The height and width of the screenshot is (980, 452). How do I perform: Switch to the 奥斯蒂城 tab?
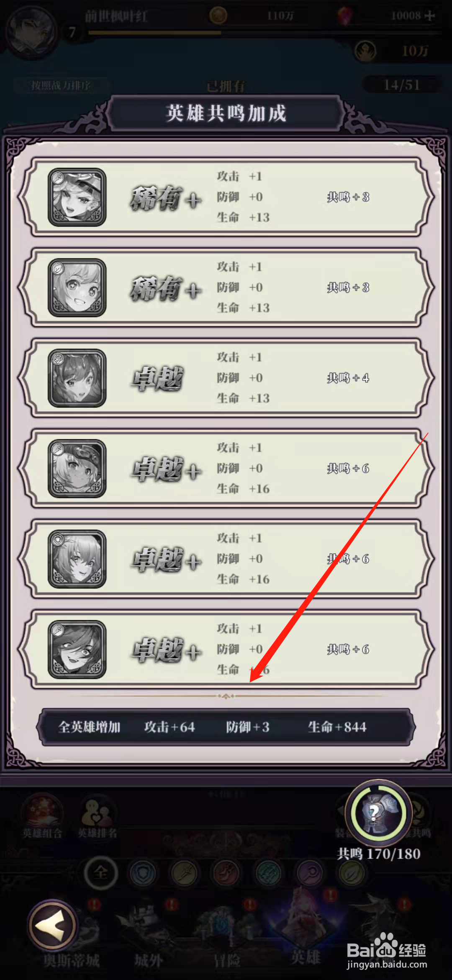pos(72,959)
